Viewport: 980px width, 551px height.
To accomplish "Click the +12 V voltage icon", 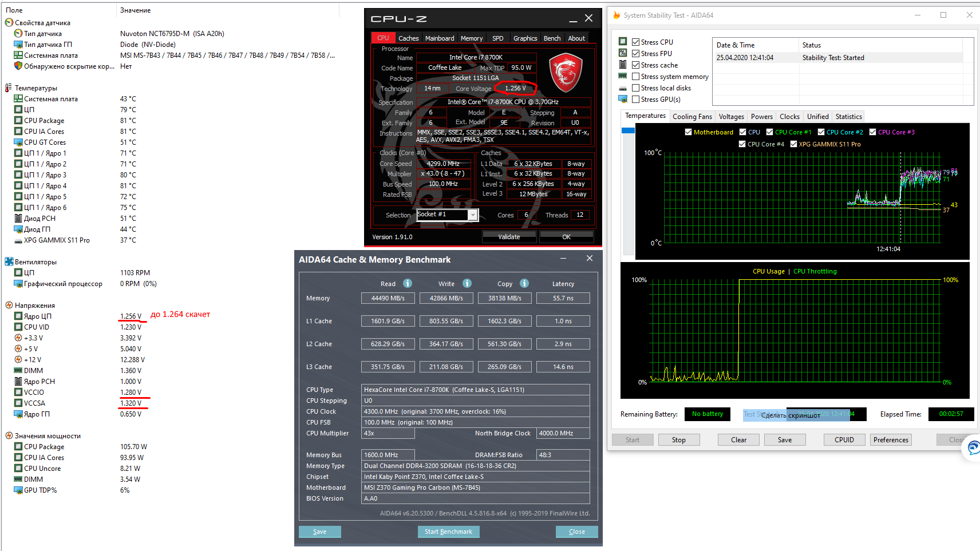I will pyautogui.click(x=18, y=360).
